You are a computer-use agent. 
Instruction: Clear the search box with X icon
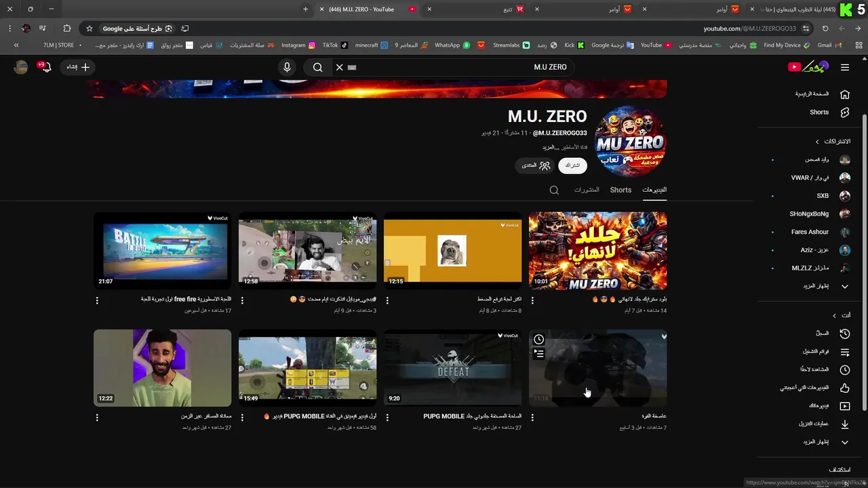tap(340, 67)
